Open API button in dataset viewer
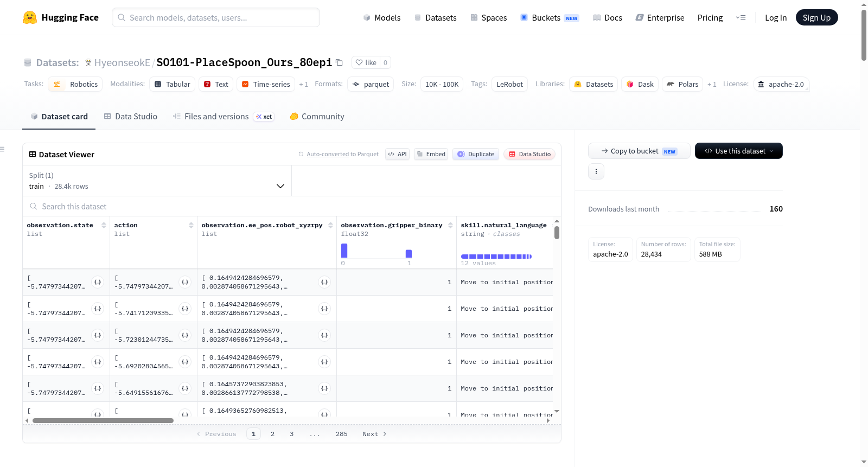This screenshot has width=868, height=467. click(398, 154)
